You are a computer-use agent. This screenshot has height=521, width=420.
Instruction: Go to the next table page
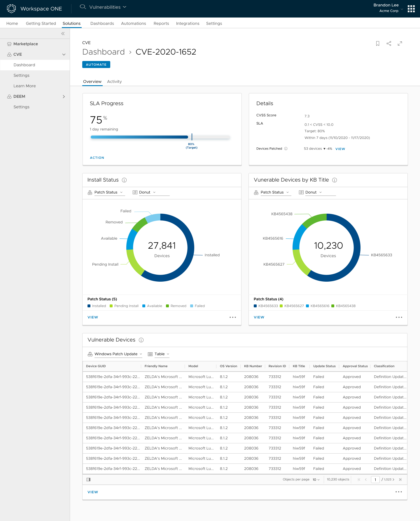tap(393, 480)
